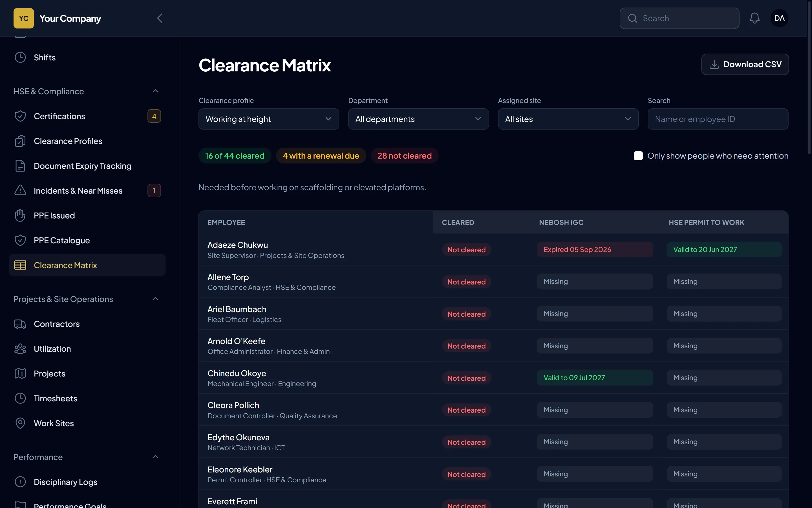Open Disciplinary Logs in the sidebar
Viewport: 812px width, 508px height.
click(x=87, y=482)
